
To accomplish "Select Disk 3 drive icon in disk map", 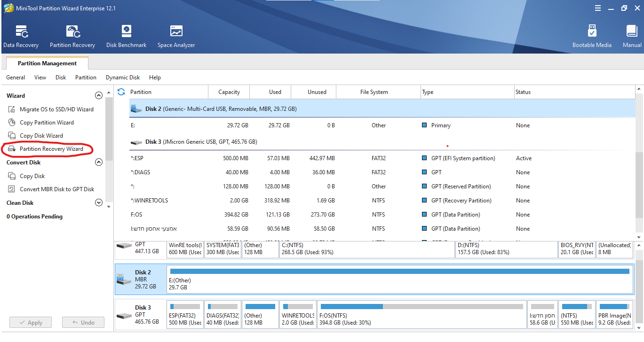I will click(x=124, y=316).
